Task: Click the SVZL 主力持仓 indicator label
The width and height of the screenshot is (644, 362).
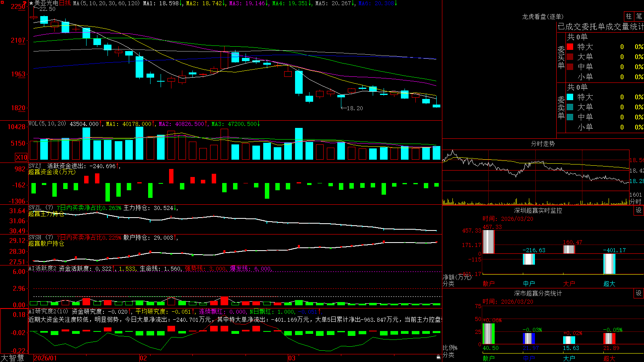Action: click(103, 208)
